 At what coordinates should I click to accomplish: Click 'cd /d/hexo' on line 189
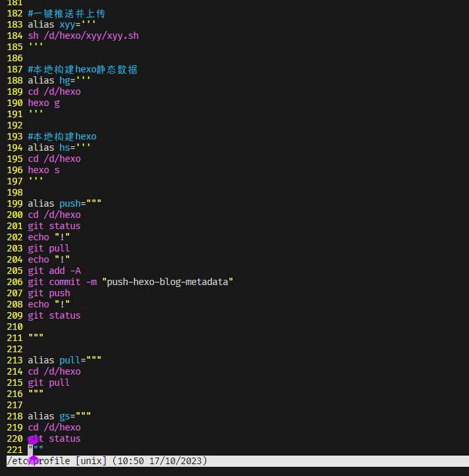[x=55, y=92]
